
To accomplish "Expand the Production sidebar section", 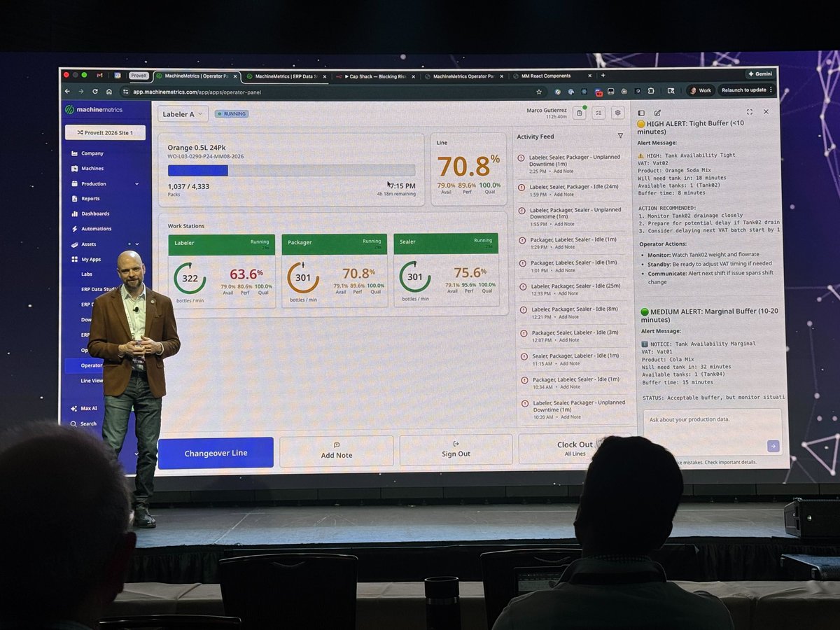I will click(x=136, y=184).
